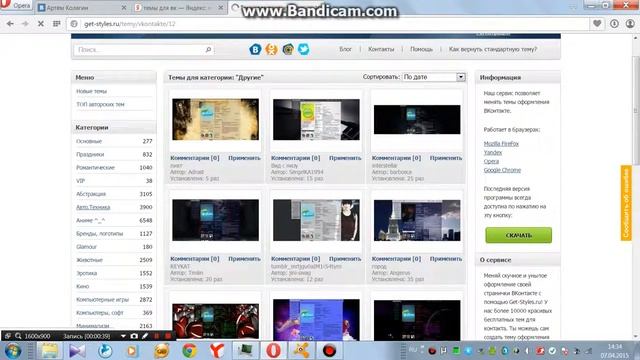
Task: Close the Yandex search tab
Action: [220, 7]
